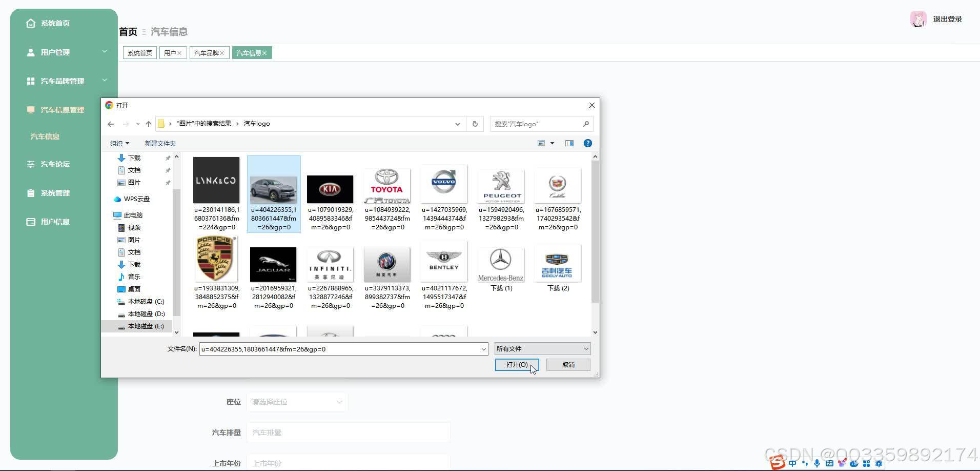Viewport: 980px width, 471px height.
Task: Open pinned 下载 quick access folder
Action: 129,158
